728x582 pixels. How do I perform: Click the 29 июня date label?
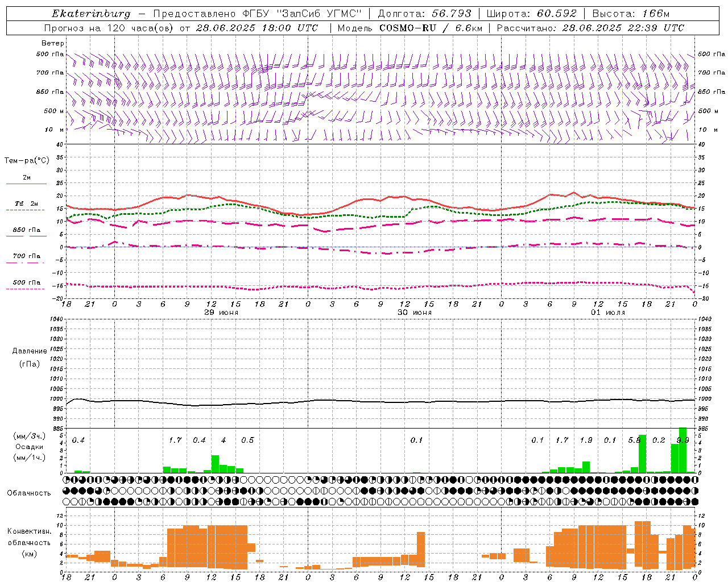click(222, 313)
